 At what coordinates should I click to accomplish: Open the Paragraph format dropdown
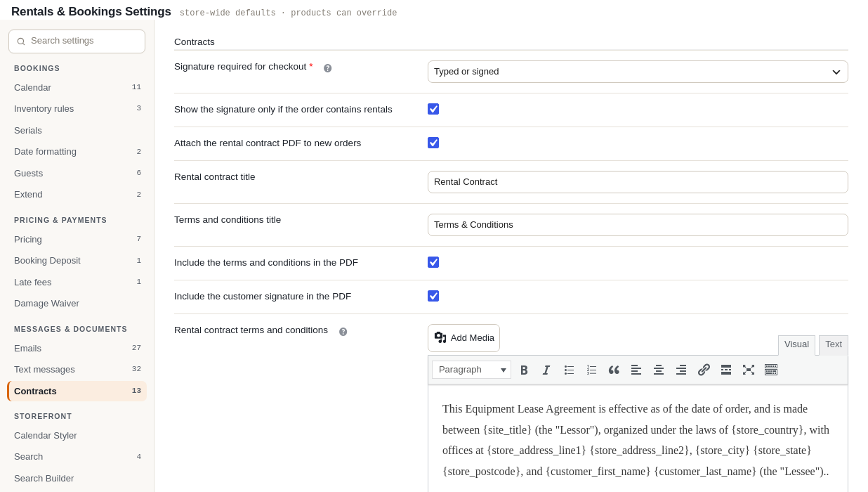(x=471, y=370)
